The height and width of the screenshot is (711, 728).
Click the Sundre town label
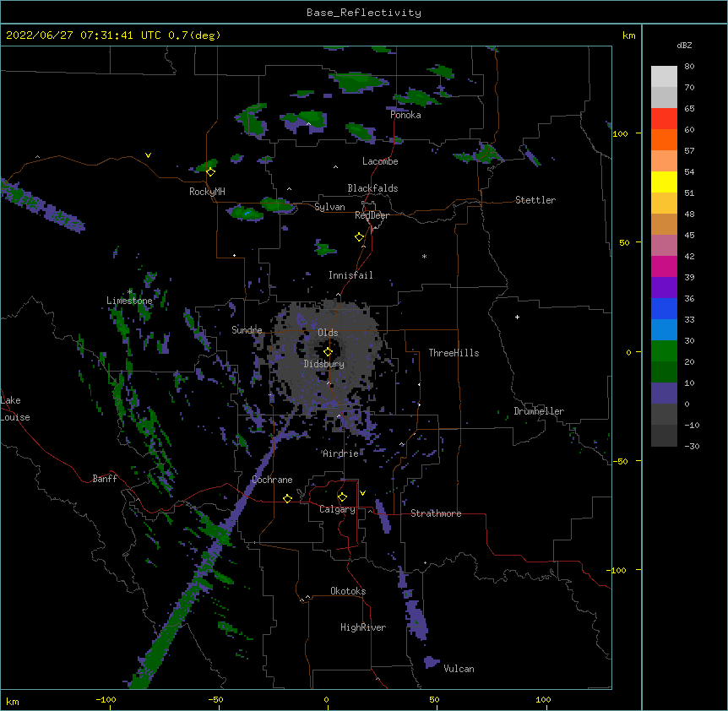click(247, 330)
